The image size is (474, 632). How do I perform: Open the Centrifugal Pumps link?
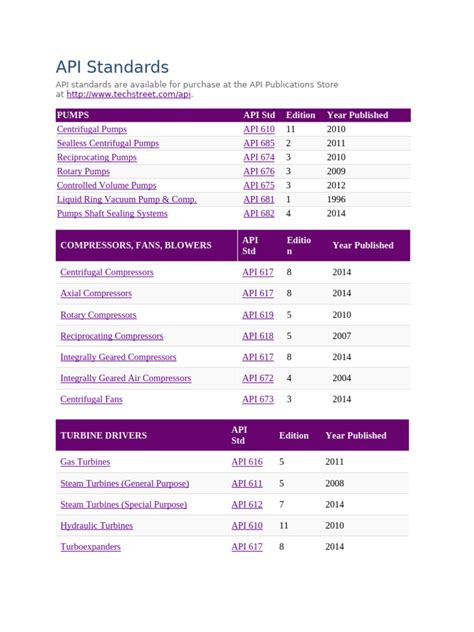pos(91,129)
